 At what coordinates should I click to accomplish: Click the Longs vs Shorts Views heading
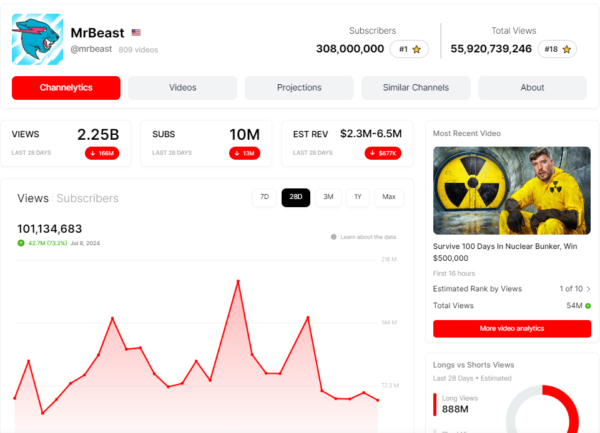(x=473, y=365)
